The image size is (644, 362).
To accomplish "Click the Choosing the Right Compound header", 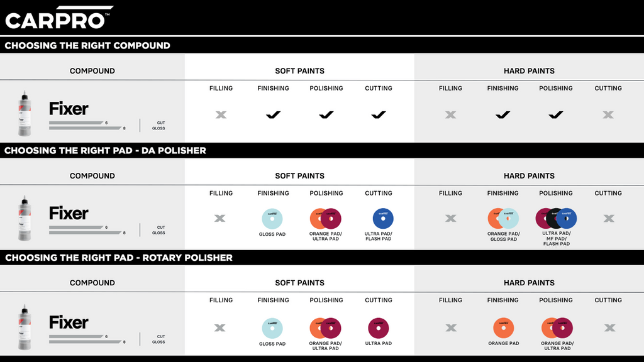I will pyautogui.click(x=87, y=45).
